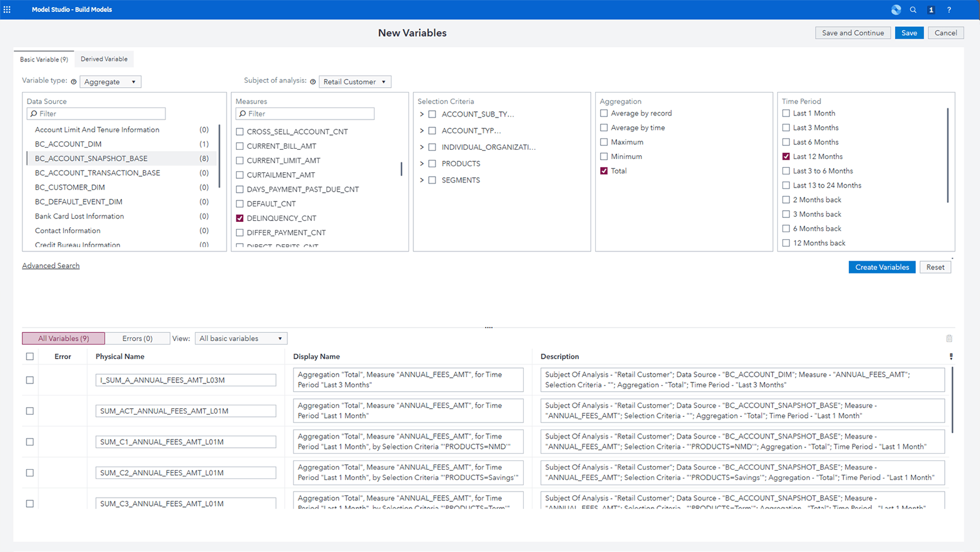The height and width of the screenshot is (552, 980).
Task: Enable the Last 1 Month time period
Action: [786, 113]
